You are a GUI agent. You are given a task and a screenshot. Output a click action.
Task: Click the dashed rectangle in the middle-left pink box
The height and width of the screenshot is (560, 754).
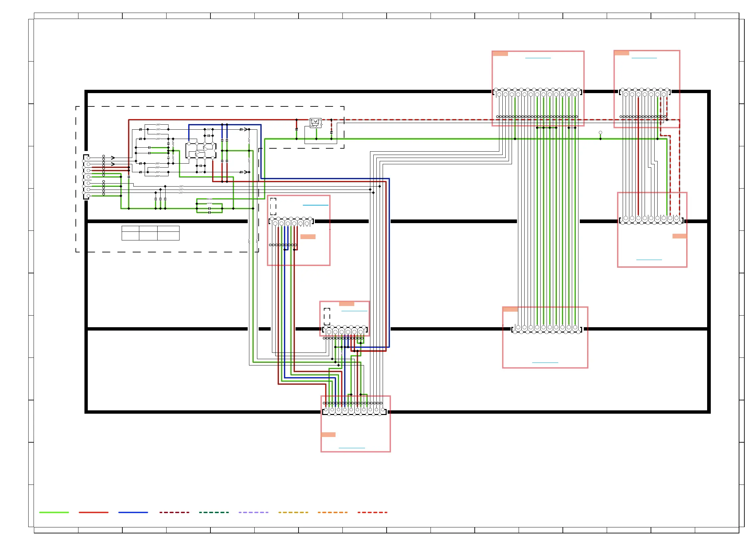273,207
